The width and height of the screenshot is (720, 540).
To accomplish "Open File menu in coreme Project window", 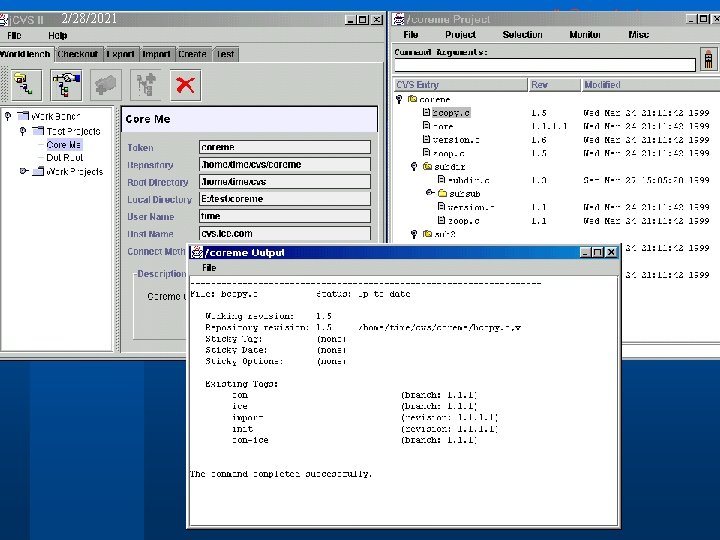I will click(x=411, y=34).
